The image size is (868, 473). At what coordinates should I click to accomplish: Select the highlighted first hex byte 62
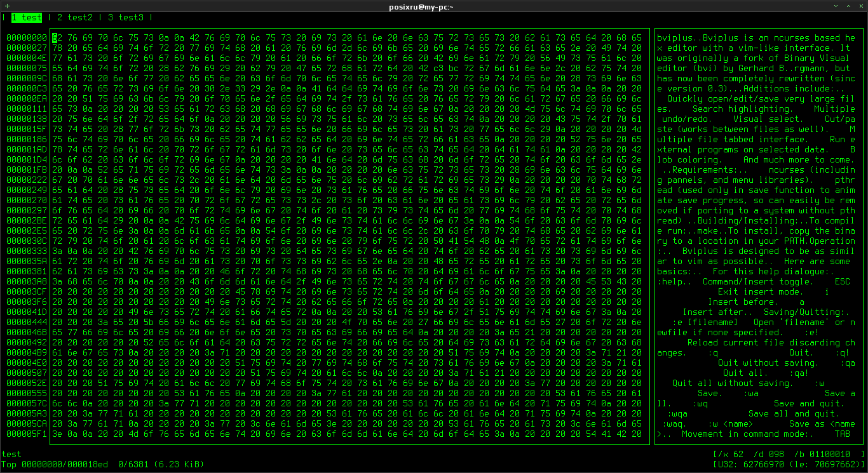pos(57,37)
